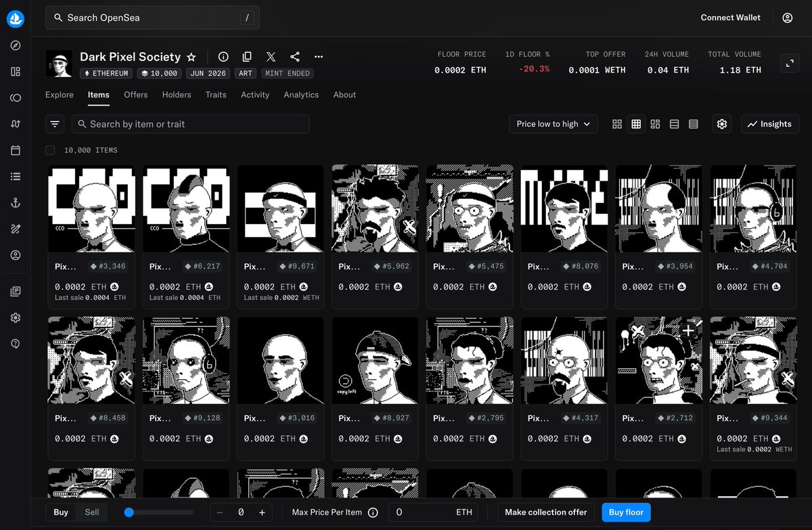Open Max Price Per Item info icon

pyautogui.click(x=373, y=512)
